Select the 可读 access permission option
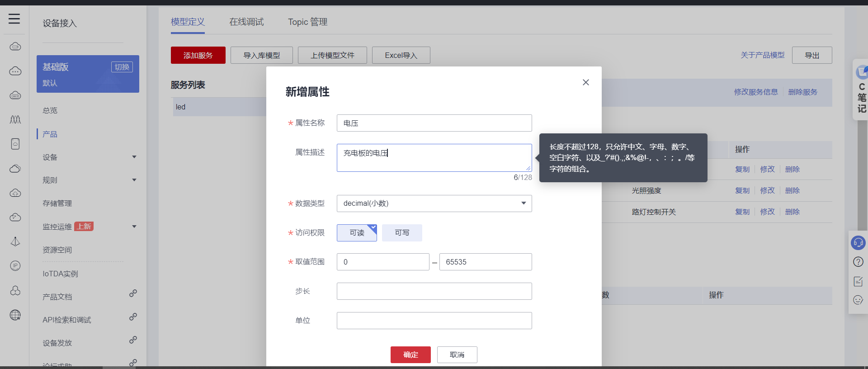This screenshot has width=868, height=369. 357,233
